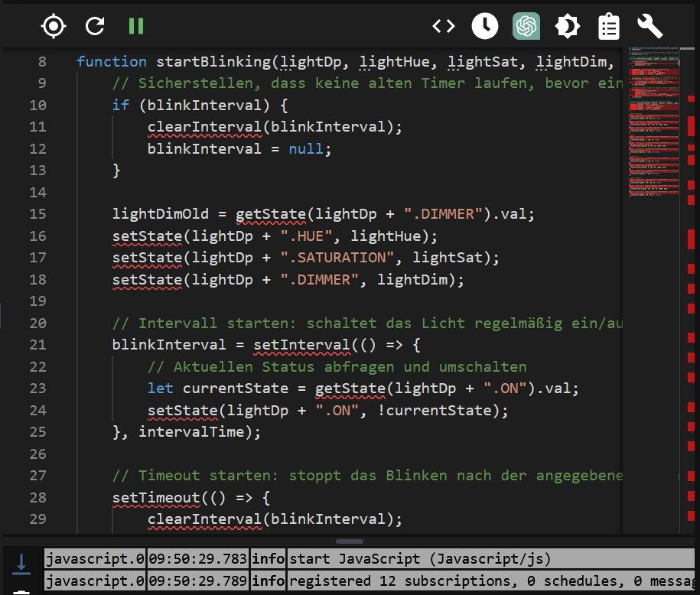
Task: Pause the running script
Action: point(136,26)
